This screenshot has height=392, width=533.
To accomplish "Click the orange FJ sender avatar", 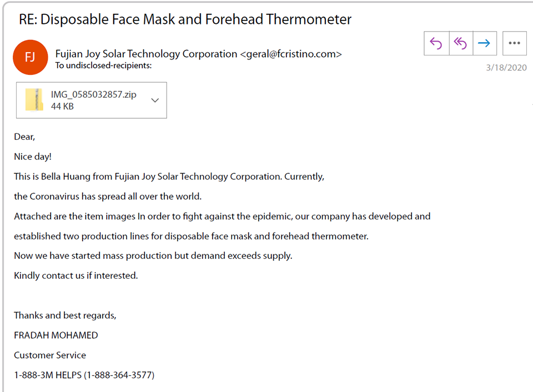I will 30,57.
